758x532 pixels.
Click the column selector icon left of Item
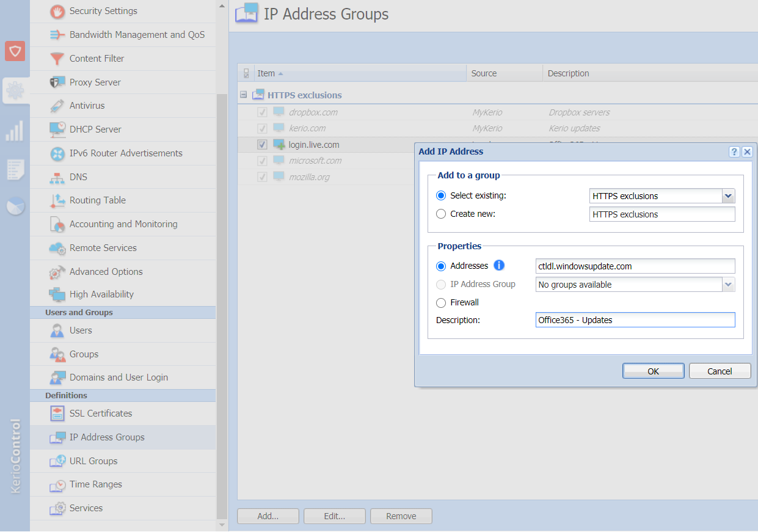(246, 73)
